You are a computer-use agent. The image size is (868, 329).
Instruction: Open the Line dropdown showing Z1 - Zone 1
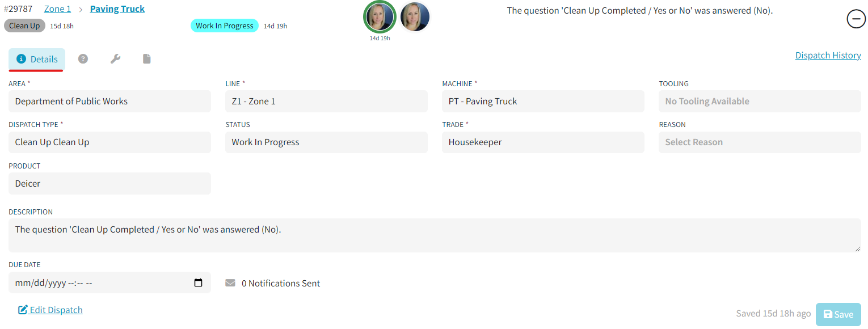326,101
